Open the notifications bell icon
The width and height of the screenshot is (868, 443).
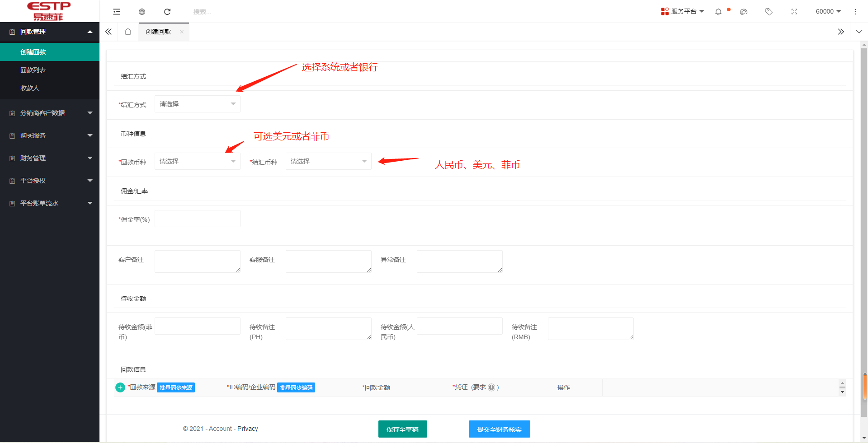click(x=718, y=12)
